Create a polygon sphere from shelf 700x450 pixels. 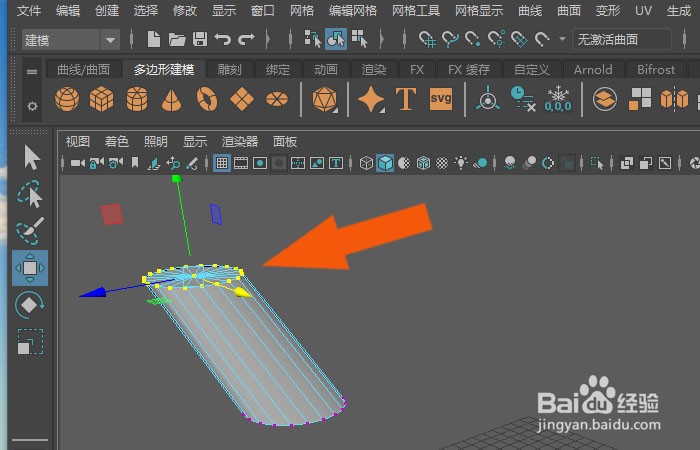[67, 99]
